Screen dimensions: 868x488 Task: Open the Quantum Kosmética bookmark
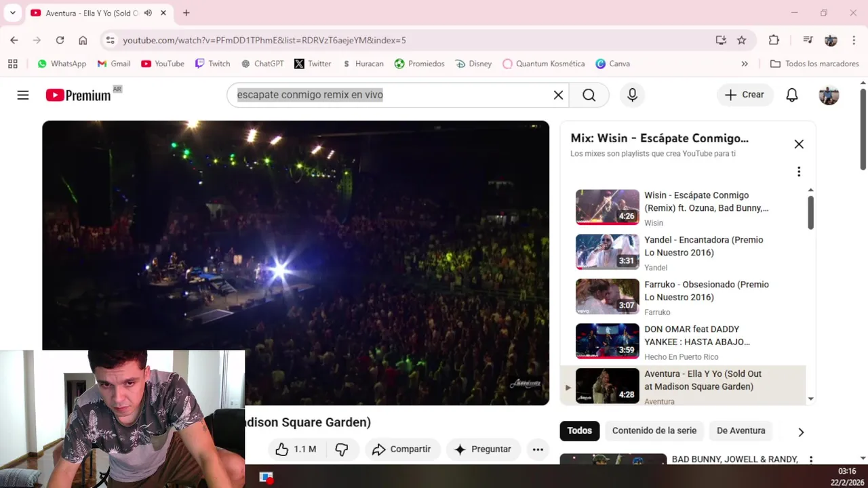tap(544, 64)
